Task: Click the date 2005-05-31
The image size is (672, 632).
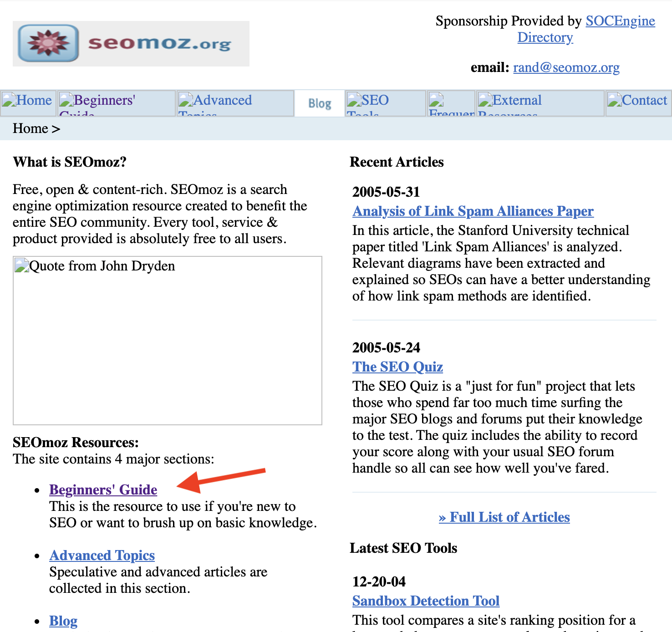Action: 386,192
